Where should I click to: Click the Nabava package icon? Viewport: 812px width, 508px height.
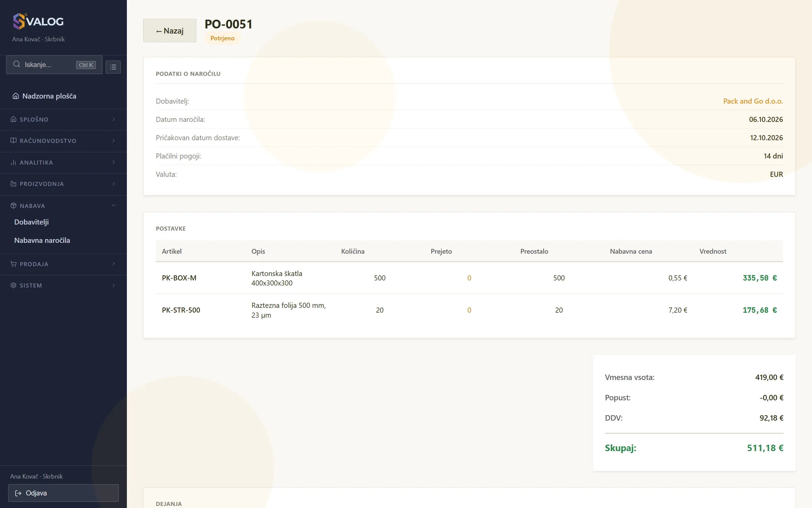point(14,206)
